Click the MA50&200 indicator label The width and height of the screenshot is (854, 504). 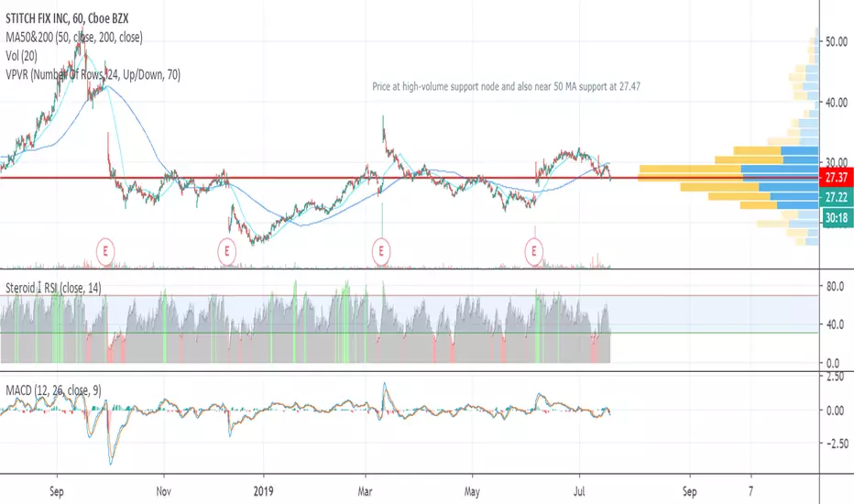click(x=74, y=37)
